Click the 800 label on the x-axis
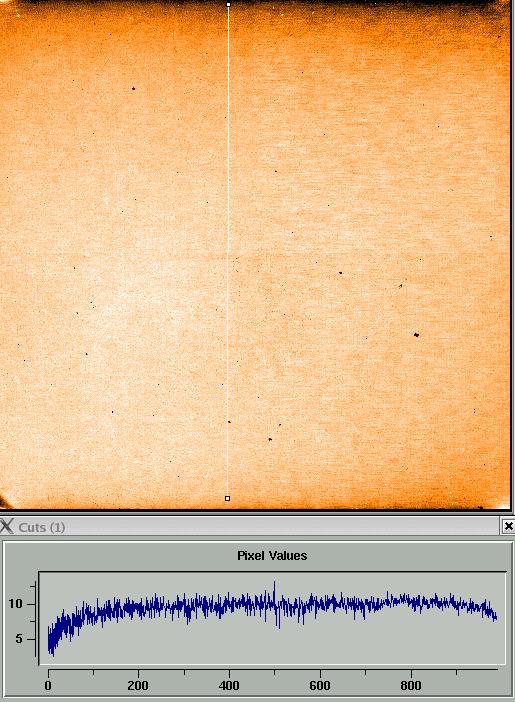The width and height of the screenshot is (515, 702). tap(411, 685)
